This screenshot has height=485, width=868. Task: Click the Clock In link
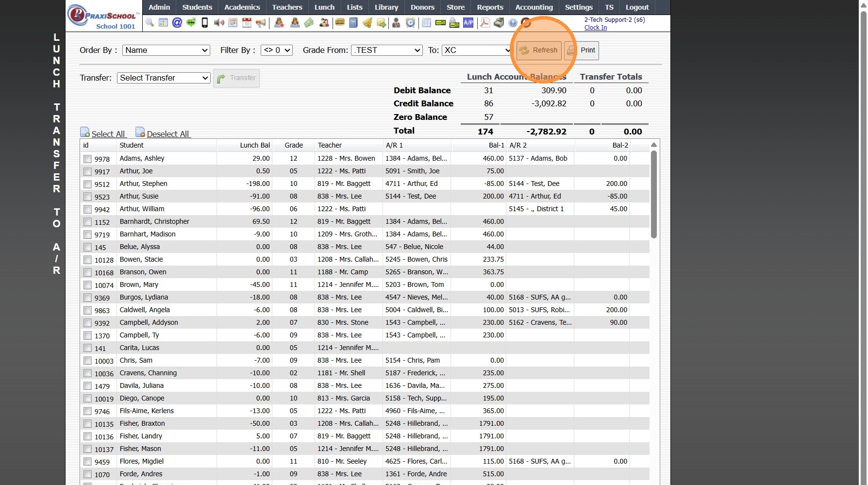(596, 28)
